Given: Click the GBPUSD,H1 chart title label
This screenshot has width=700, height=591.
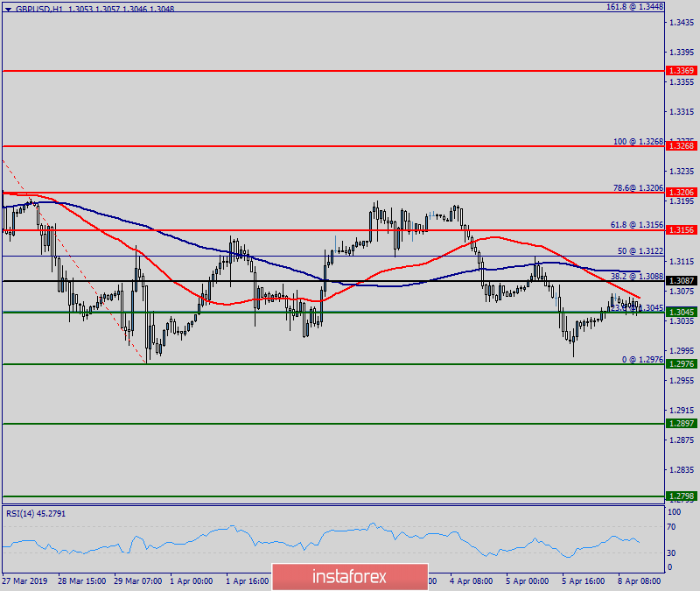Looking at the screenshot, I should tap(39, 7).
